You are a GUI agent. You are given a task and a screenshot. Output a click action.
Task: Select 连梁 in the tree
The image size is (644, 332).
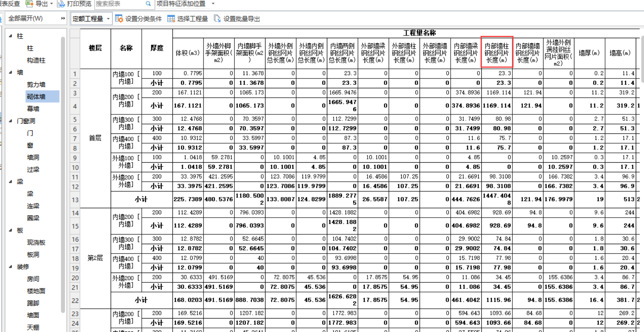[33, 206]
